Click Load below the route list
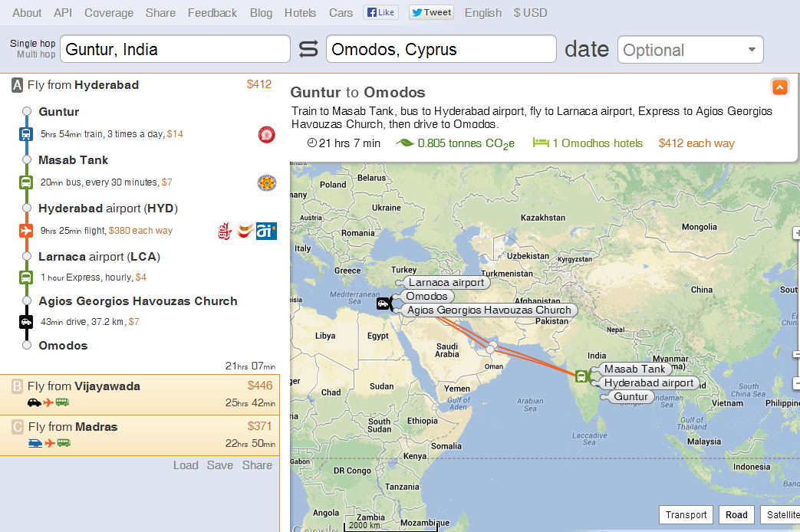This screenshot has height=532, width=800. pyautogui.click(x=186, y=465)
